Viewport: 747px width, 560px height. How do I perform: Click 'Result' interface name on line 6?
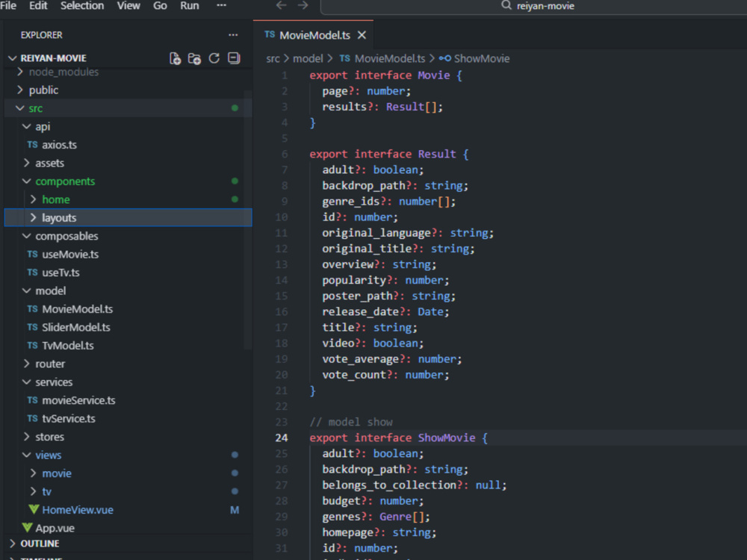coord(437,154)
